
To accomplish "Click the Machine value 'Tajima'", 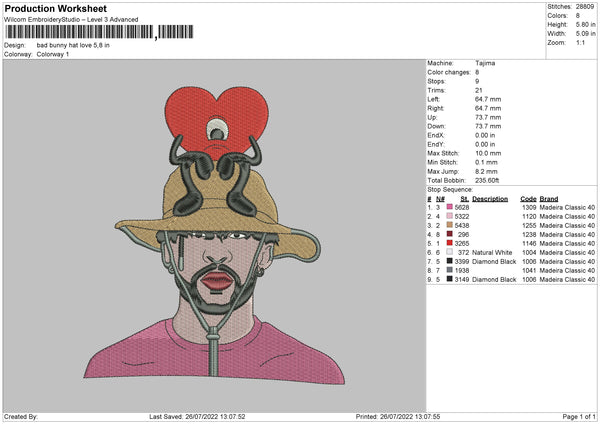I will pyautogui.click(x=485, y=63).
